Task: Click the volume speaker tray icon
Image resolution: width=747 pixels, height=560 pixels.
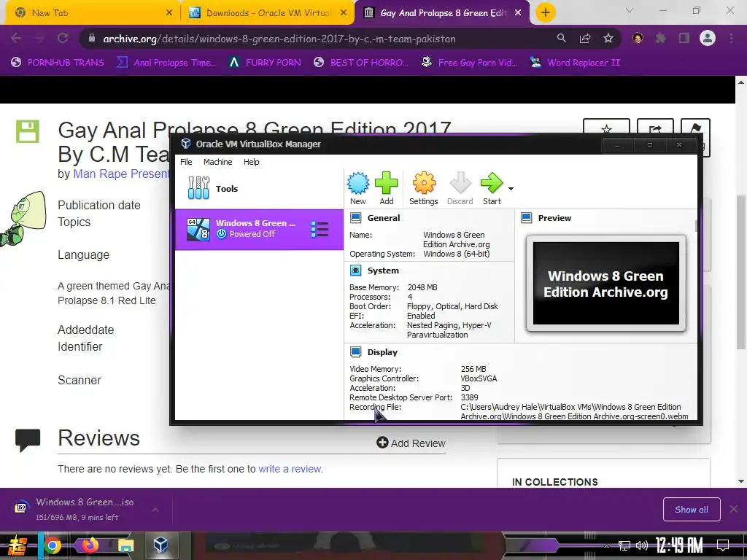Action: 642,545
